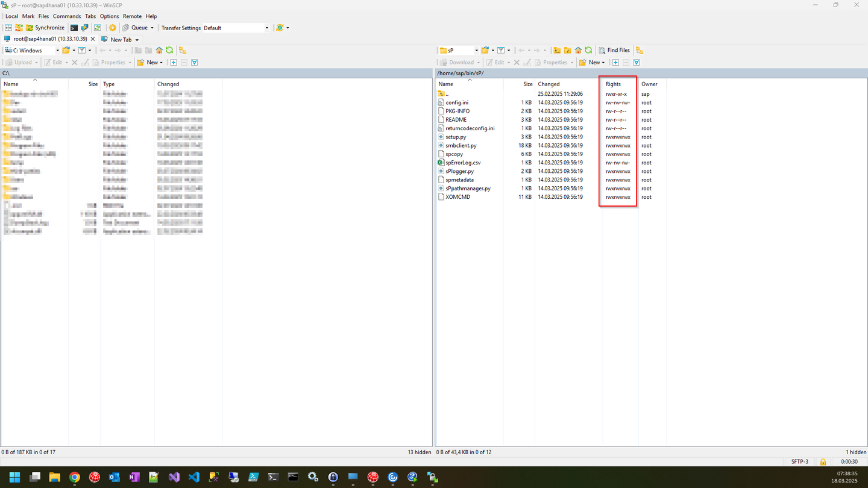868x488 pixels.
Task: Click the SFTP-3 protocol status indicator
Action: 800,462
